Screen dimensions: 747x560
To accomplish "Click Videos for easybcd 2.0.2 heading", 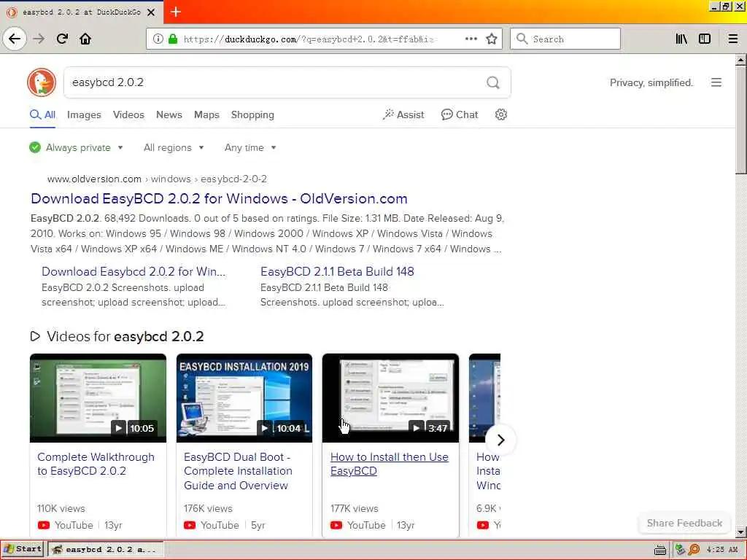I will 117,336.
